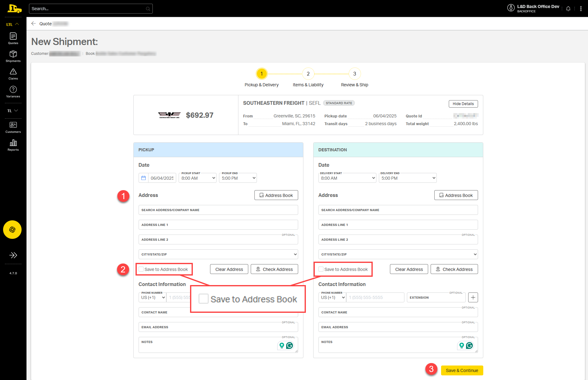Open Quotes in the sidebar
The height and width of the screenshot is (380, 588).
[x=13, y=39]
